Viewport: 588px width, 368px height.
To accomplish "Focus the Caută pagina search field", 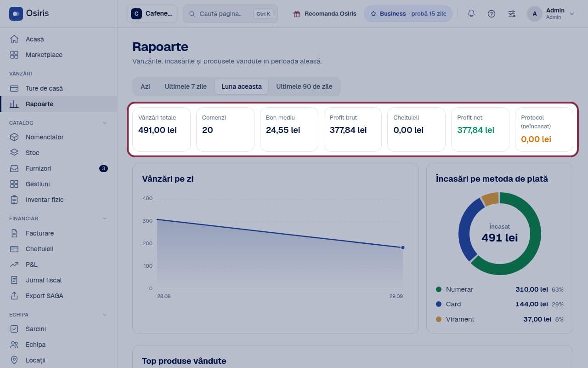I will [231, 14].
